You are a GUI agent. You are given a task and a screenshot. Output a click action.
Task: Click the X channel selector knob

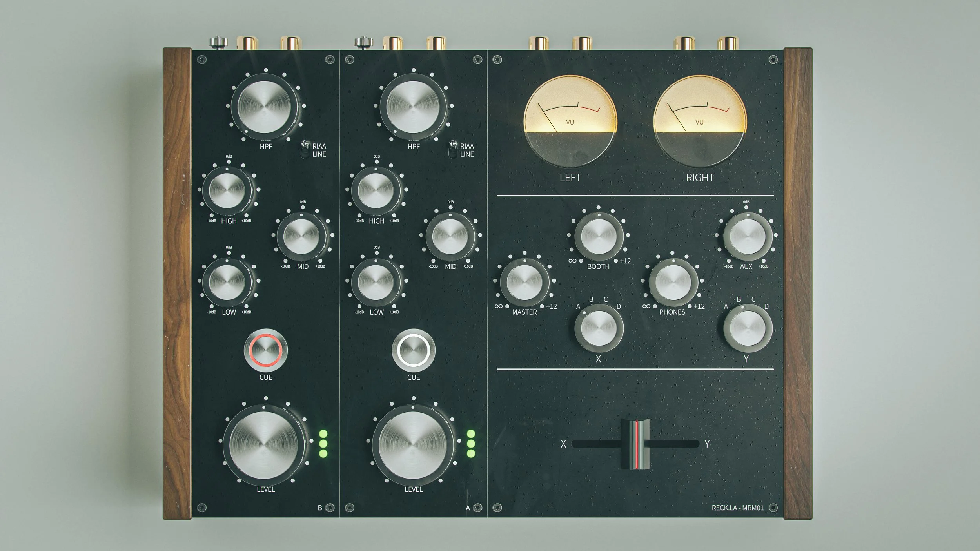[599, 328]
